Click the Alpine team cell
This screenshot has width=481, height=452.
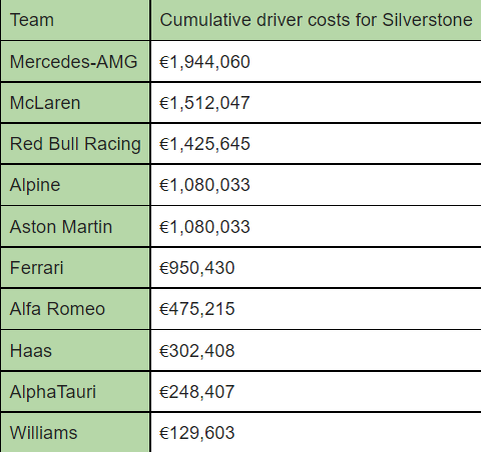(x=75, y=185)
